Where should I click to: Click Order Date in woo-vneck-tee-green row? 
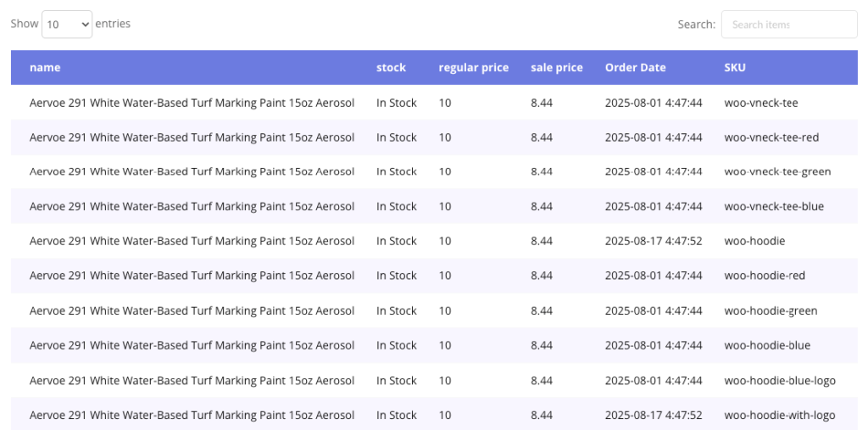pyautogui.click(x=654, y=172)
